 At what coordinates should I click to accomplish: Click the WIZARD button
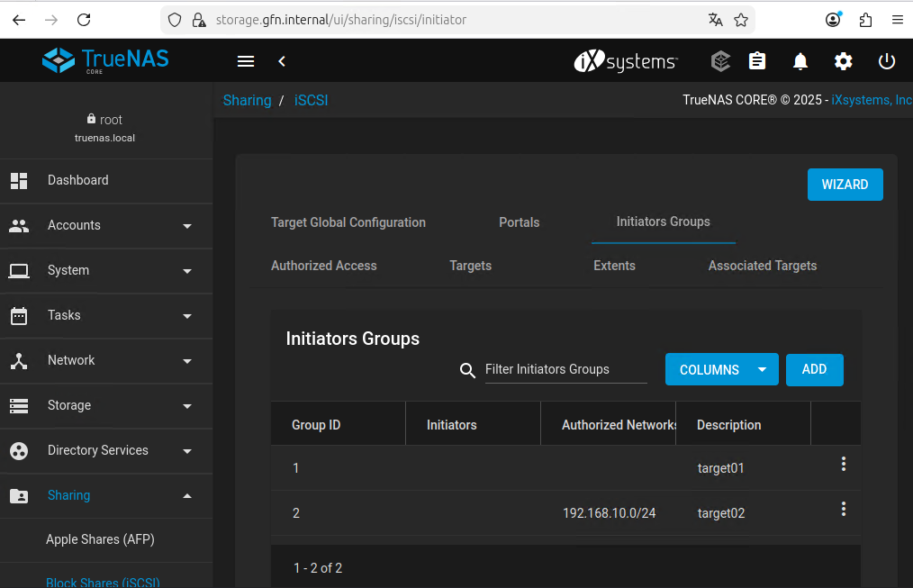click(x=845, y=185)
